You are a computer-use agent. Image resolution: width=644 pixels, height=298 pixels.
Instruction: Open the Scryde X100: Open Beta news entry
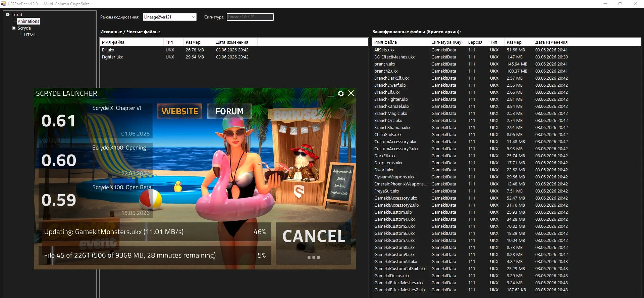(96, 200)
